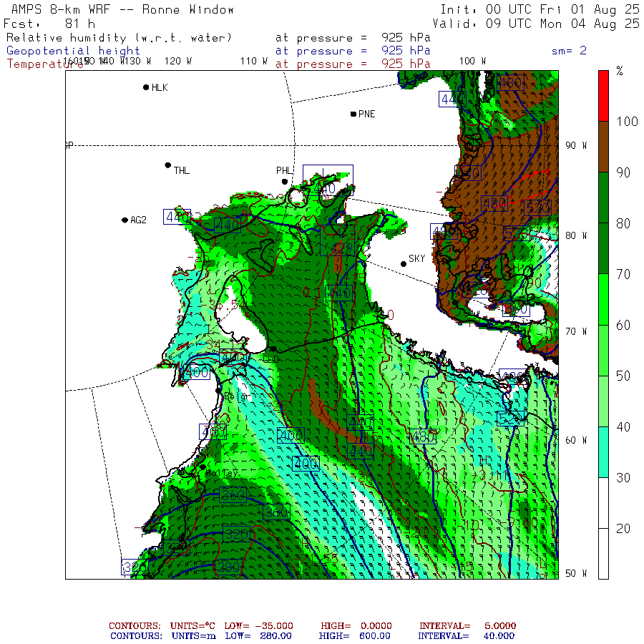Click the 'Belg' station label

coord(237,397)
